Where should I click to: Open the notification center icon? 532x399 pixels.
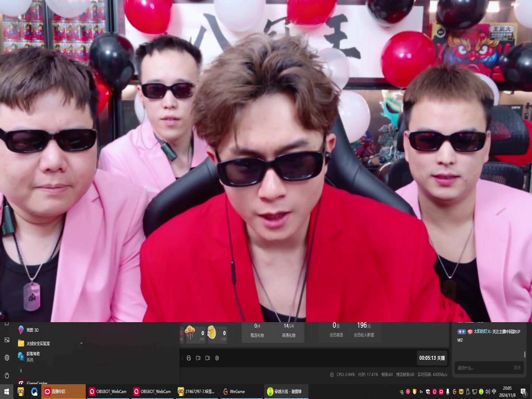(x=524, y=392)
